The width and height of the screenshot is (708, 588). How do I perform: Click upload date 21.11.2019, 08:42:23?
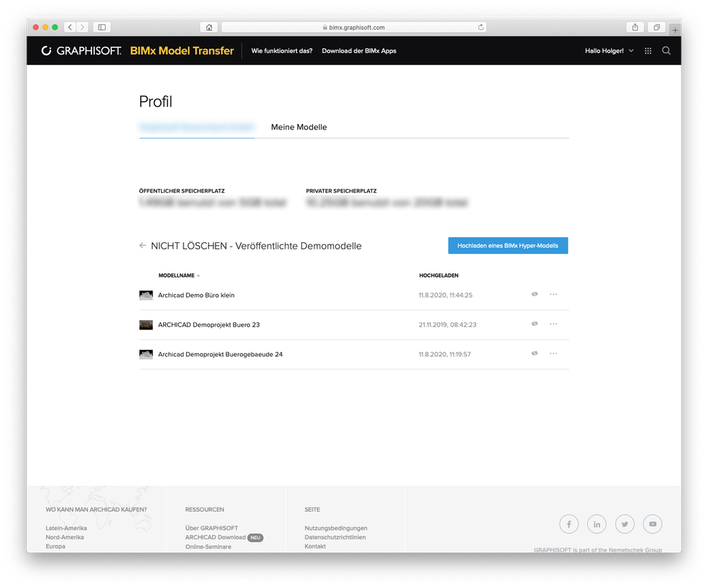click(447, 324)
